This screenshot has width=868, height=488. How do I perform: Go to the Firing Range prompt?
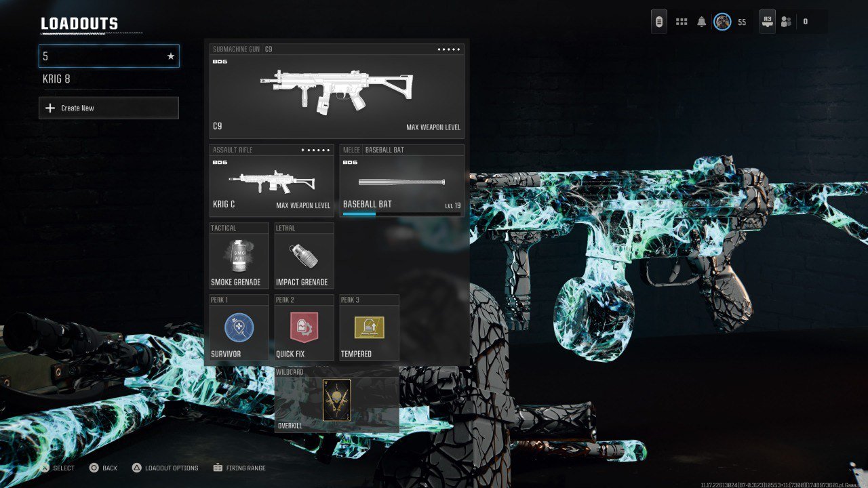tap(239, 468)
